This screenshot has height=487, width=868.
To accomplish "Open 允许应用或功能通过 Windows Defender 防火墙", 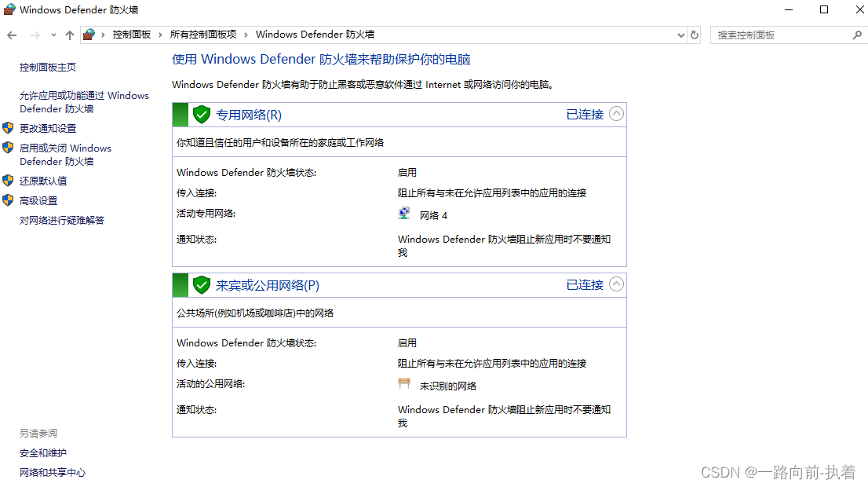I will click(84, 102).
